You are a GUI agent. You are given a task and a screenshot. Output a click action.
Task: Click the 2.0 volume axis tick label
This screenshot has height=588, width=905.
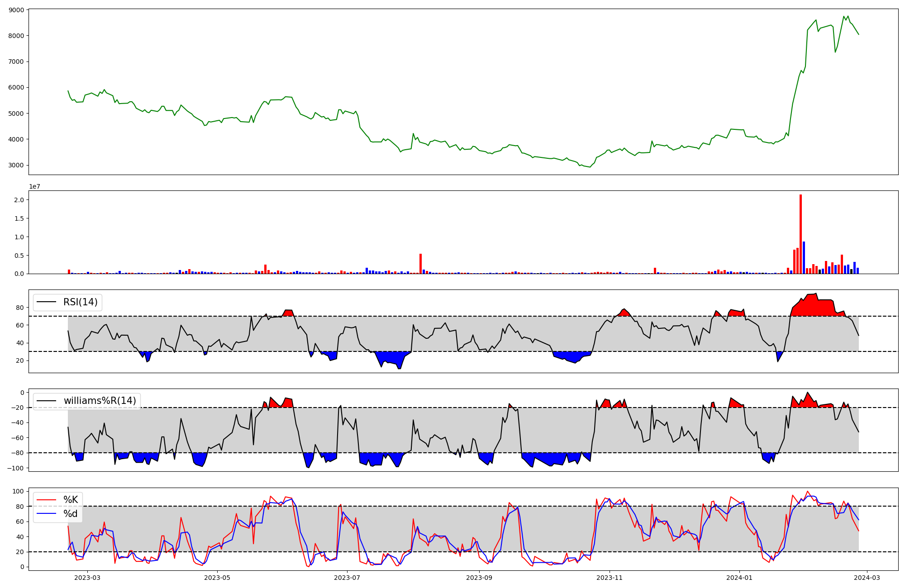19,200
